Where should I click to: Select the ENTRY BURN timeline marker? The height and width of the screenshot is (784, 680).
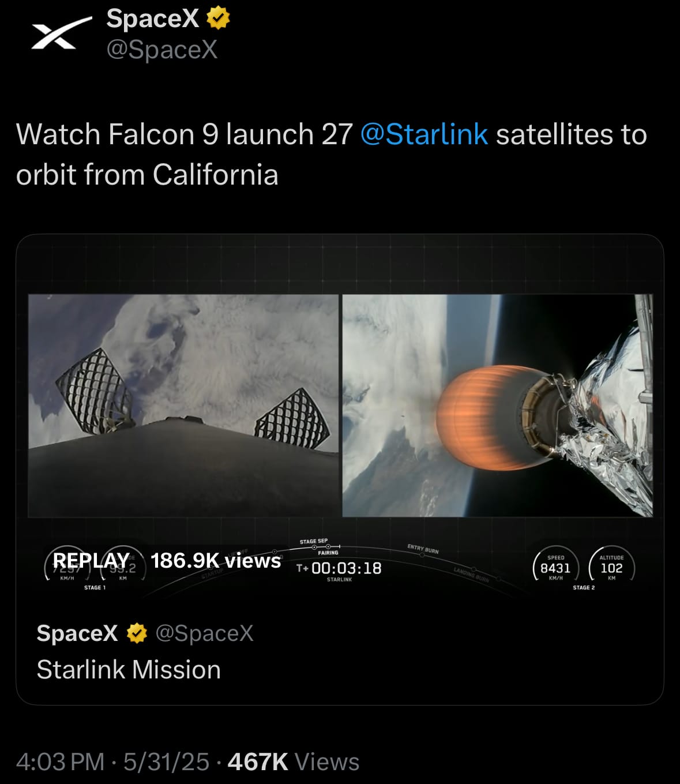pyautogui.click(x=423, y=549)
